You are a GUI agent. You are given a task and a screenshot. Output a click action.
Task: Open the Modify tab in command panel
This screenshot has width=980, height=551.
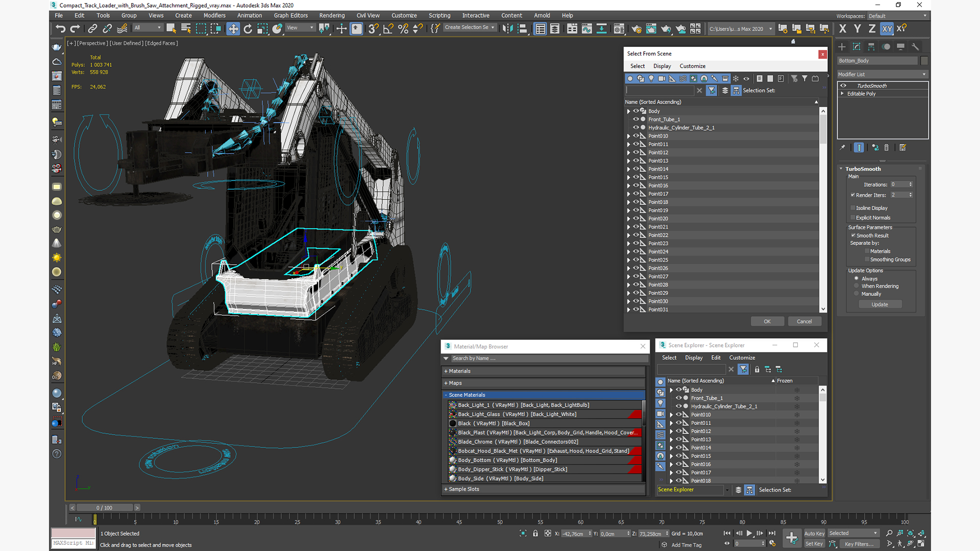coord(856,46)
